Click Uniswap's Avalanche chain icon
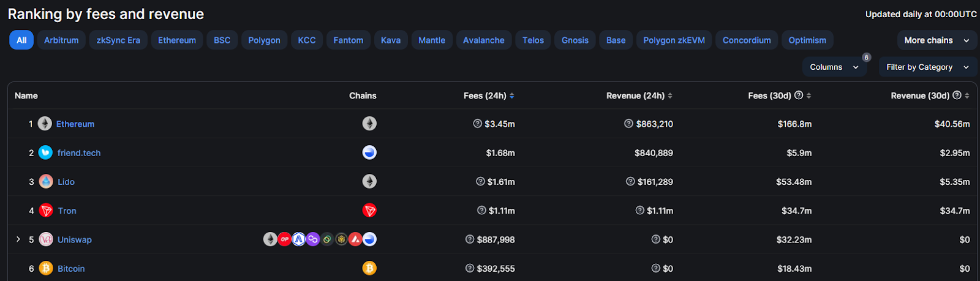The width and height of the screenshot is (980, 281). click(x=355, y=239)
